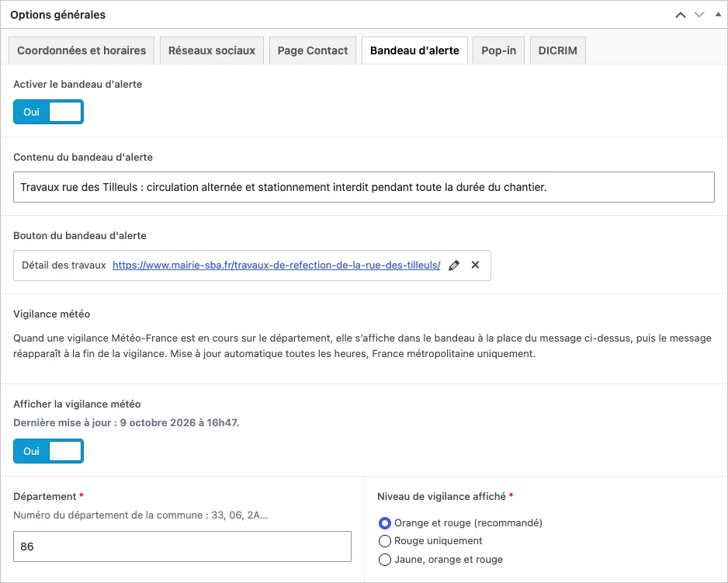The height and width of the screenshot is (583, 728).
Task: Remove the alert banner button link
Action: pyautogui.click(x=475, y=265)
